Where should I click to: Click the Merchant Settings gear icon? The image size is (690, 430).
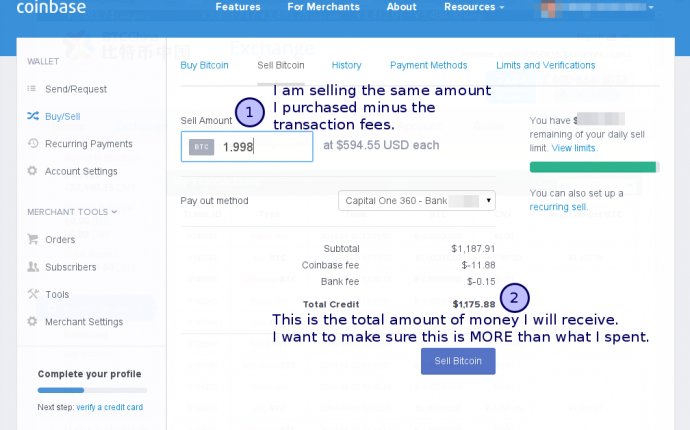click(32, 321)
